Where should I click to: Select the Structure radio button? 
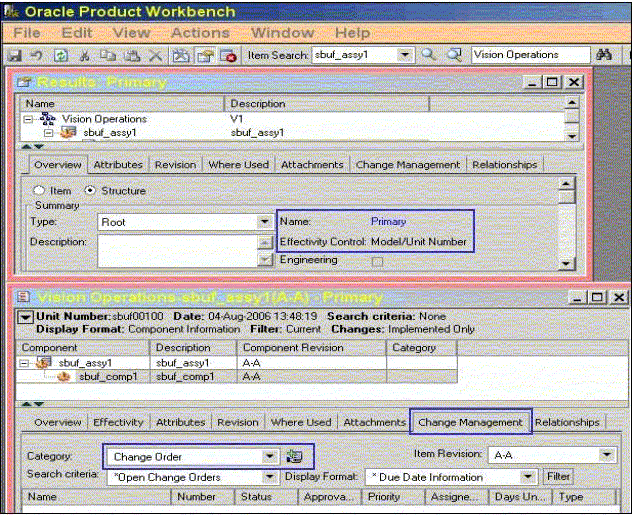89,190
